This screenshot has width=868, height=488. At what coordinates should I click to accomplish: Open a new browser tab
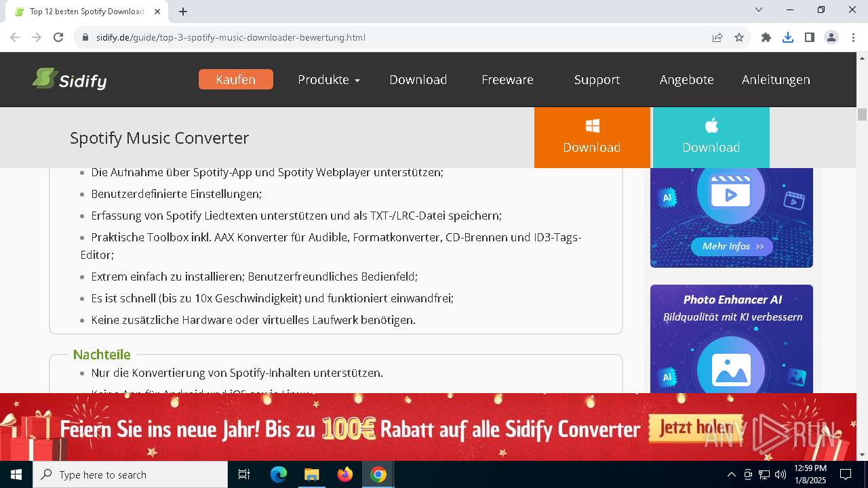point(183,12)
